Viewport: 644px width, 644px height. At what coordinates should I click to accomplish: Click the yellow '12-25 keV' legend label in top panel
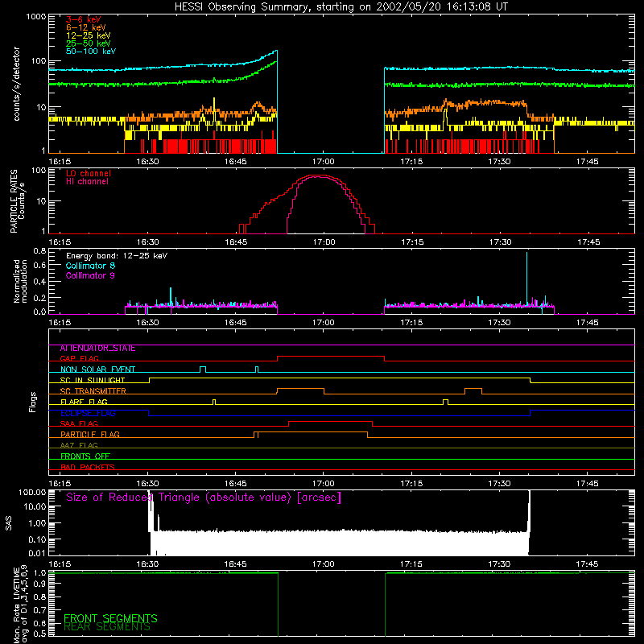click(89, 35)
